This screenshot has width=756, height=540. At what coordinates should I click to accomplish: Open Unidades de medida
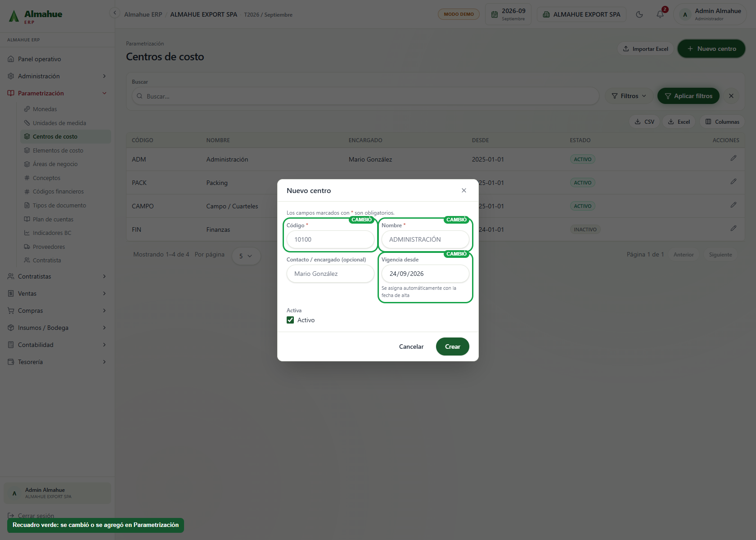point(65,123)
